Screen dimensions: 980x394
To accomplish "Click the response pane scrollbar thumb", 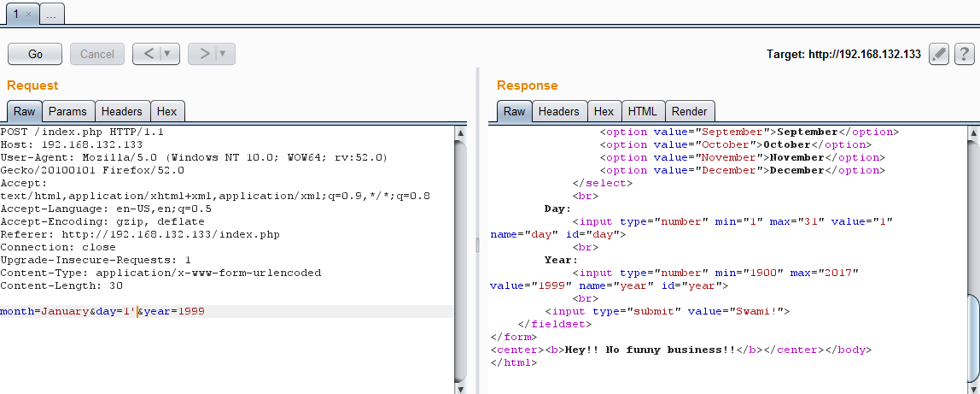I will 974,337.
